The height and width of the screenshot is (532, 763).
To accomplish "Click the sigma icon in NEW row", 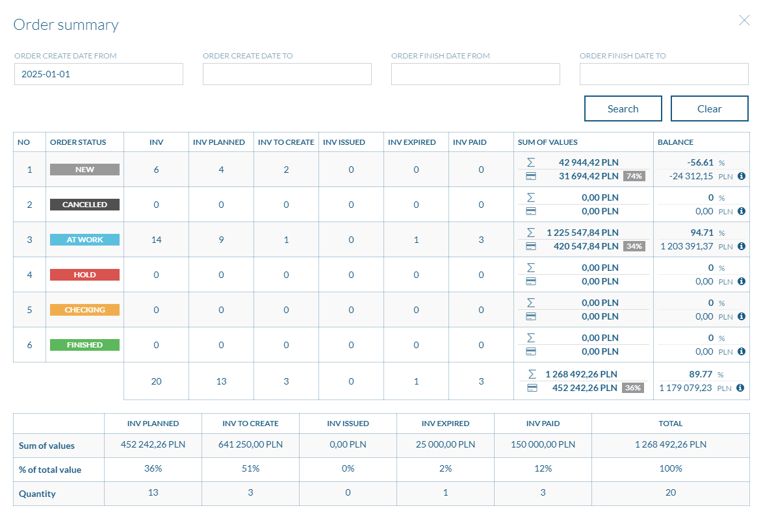I will (530, 162).
